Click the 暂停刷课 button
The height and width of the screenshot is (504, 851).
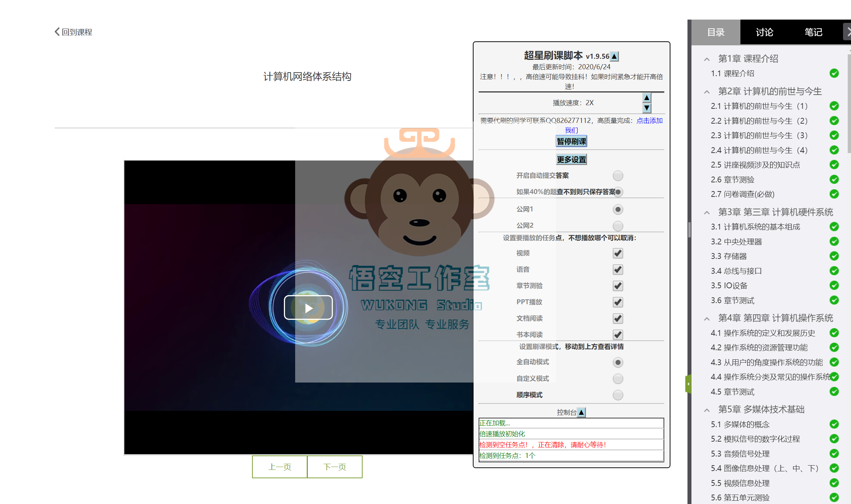click(571, 141)
